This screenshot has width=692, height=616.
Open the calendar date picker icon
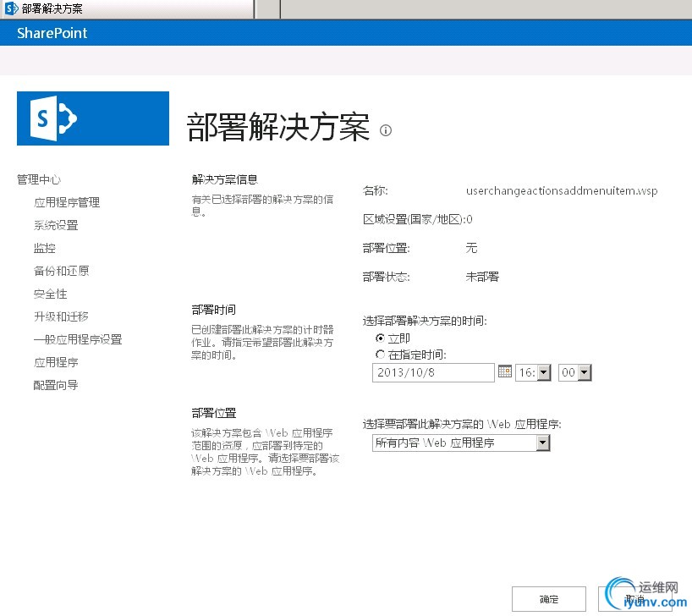click(504, 371)
